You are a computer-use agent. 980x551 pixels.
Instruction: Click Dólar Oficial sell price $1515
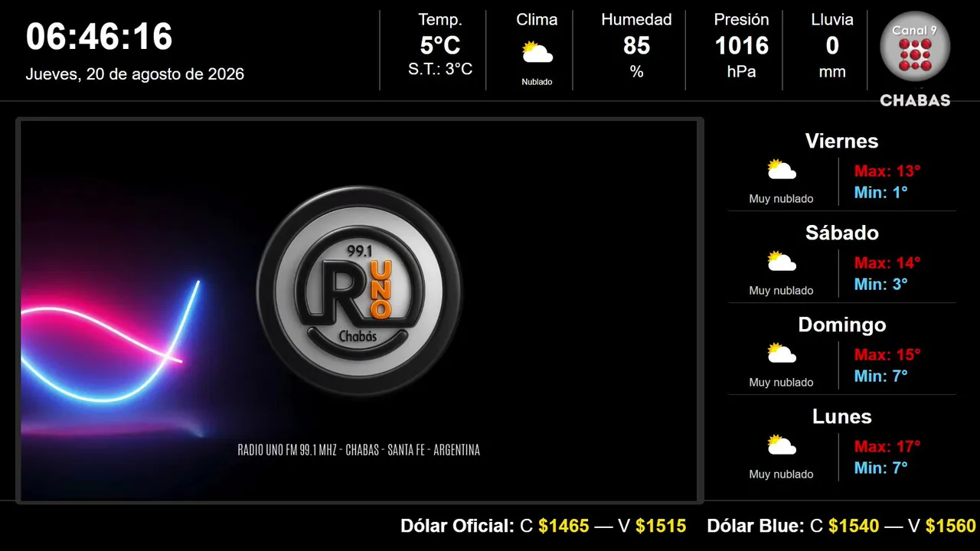click(661, 526)
